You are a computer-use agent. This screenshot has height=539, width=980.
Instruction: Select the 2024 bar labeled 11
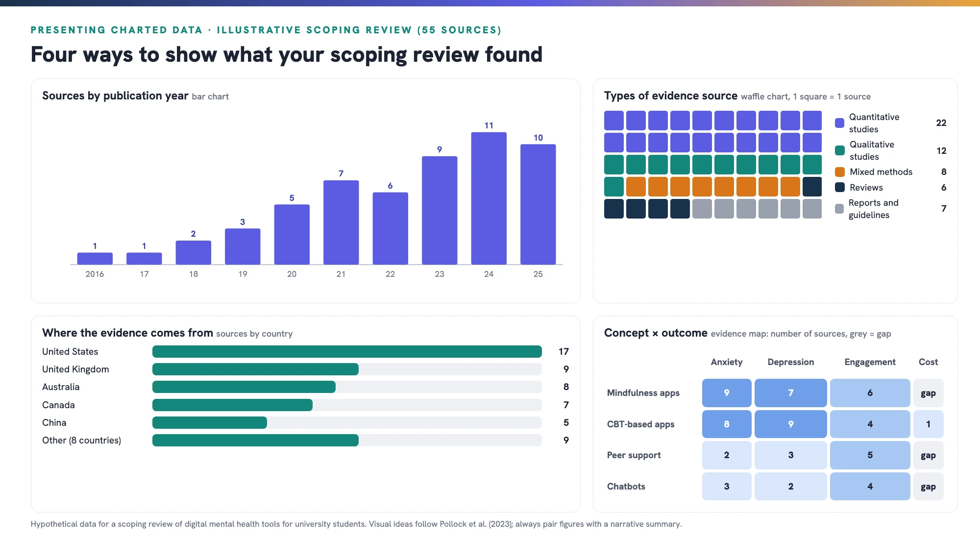pyautogui.click(x=489, y=198)
